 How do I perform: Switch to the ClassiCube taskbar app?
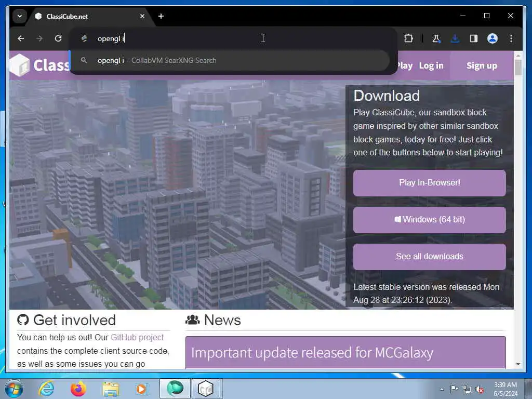click(x=206, y=389)
